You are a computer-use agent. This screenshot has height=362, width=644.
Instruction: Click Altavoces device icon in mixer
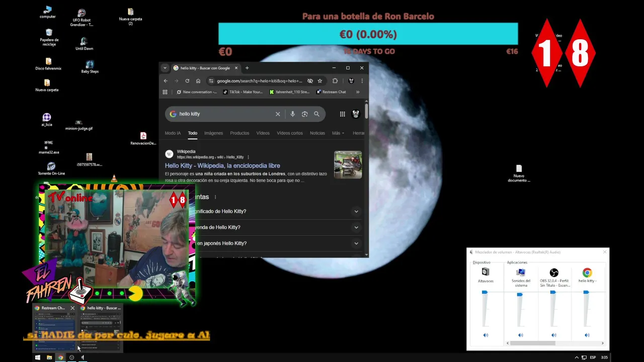coord(486,272)
